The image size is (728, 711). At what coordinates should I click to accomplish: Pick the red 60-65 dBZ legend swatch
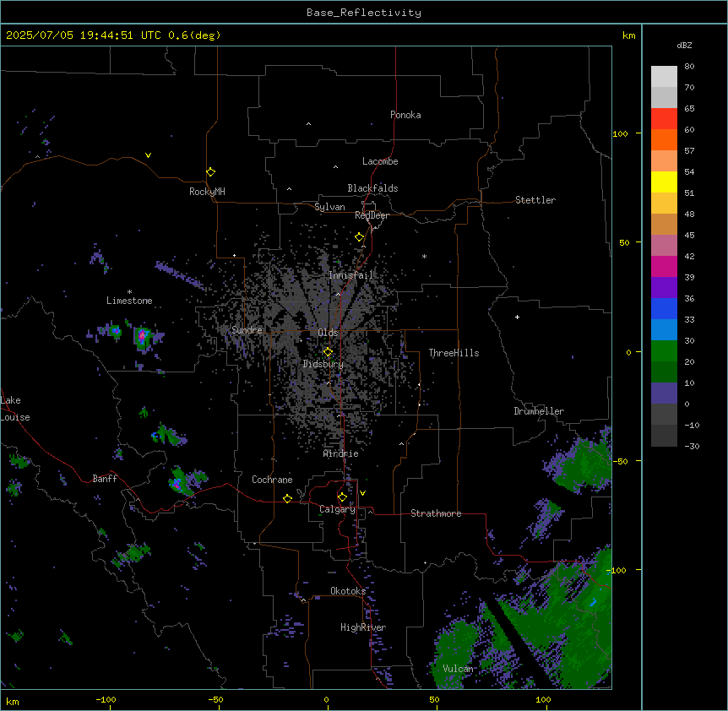tap(664, 119)
